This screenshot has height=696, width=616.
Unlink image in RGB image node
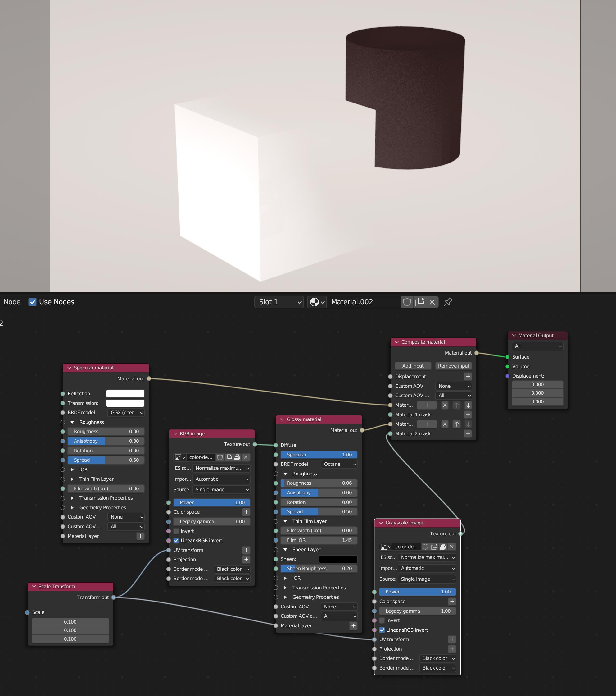click(246, 457)
